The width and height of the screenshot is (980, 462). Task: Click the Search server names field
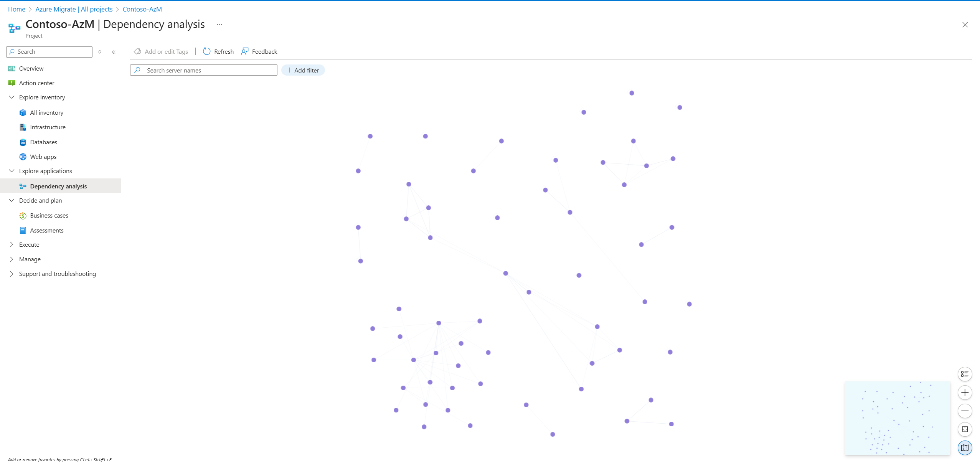point(209,70)
